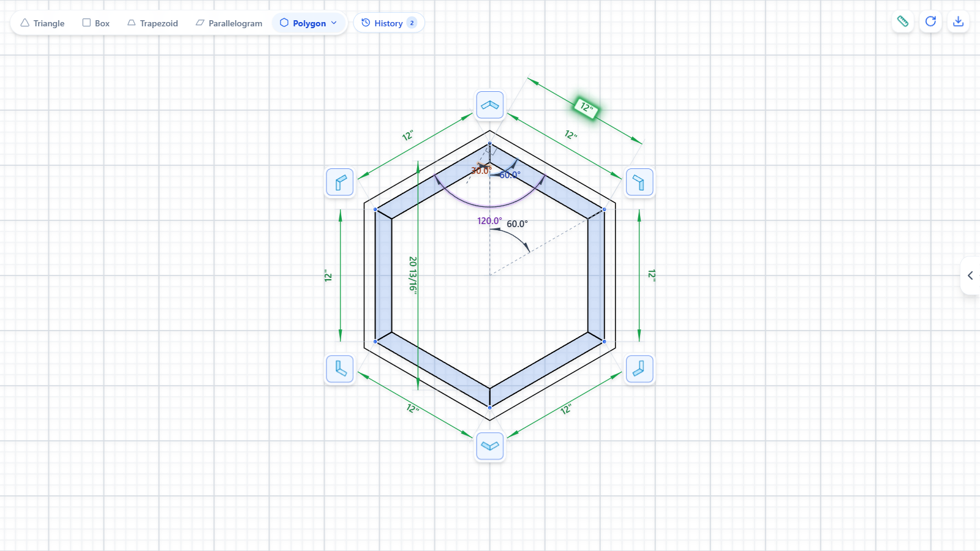Click the 20 13/16" height dimension
980x551 pixels.
click(x=413, y=275)
